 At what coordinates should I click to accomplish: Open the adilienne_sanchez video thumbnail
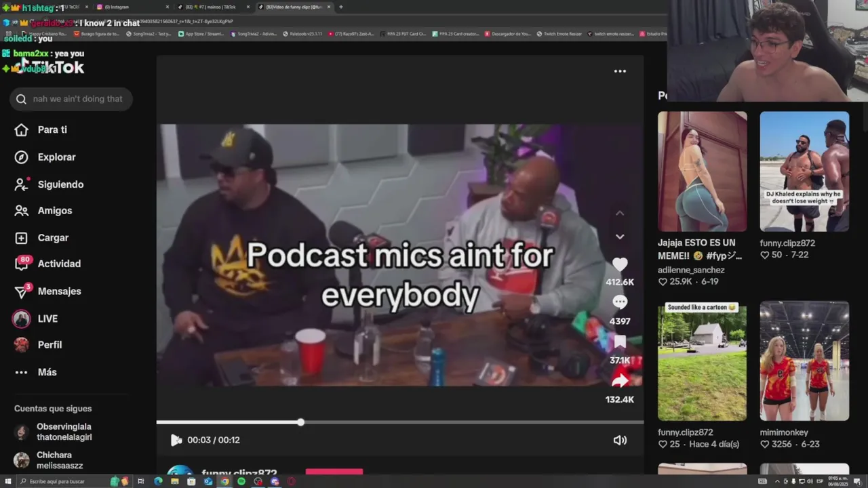point(702,171)
